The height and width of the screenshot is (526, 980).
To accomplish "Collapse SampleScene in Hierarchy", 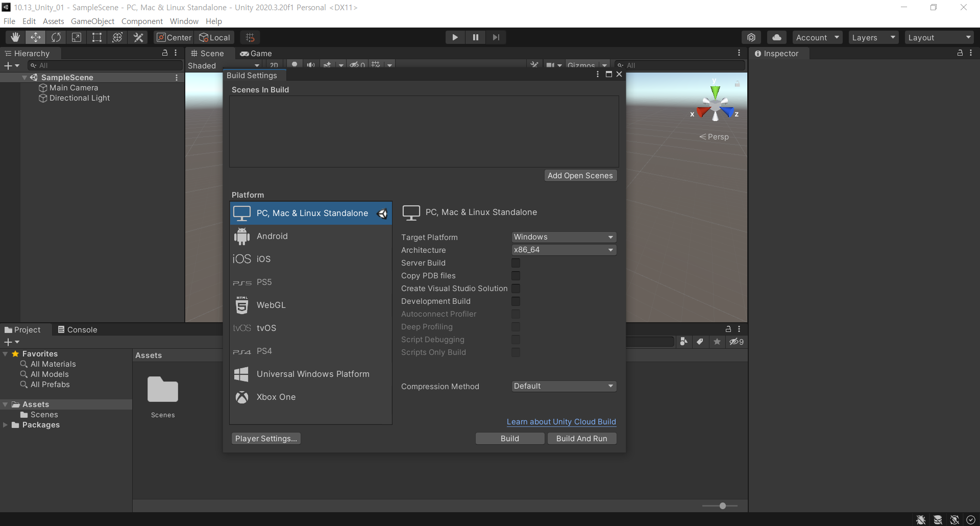I will click(24, 78).
